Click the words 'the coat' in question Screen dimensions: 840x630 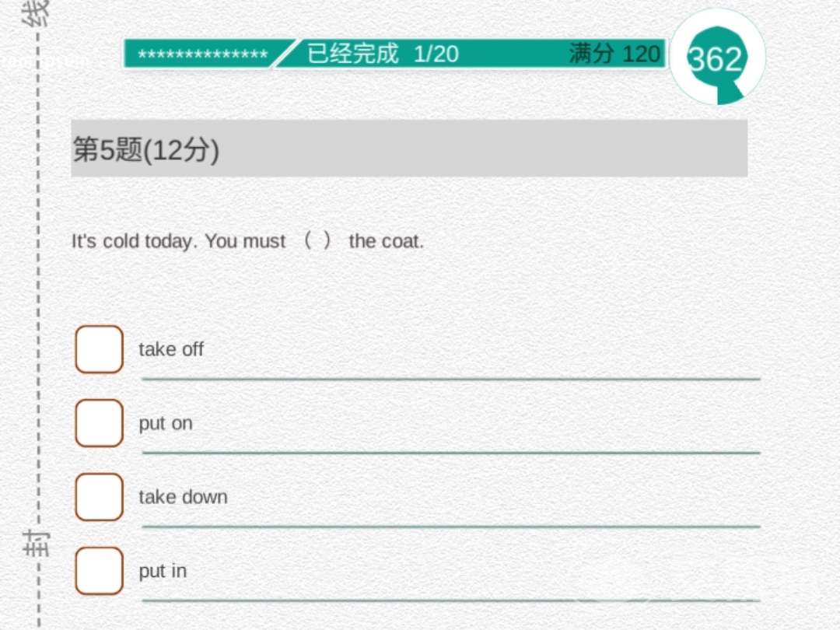[386, 241]
